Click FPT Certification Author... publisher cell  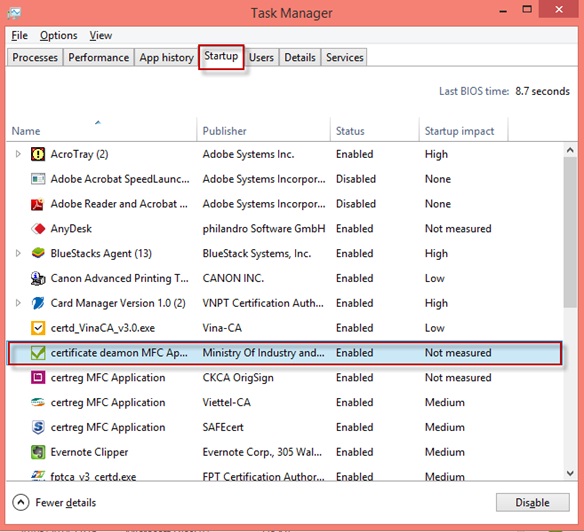[263, 476]
